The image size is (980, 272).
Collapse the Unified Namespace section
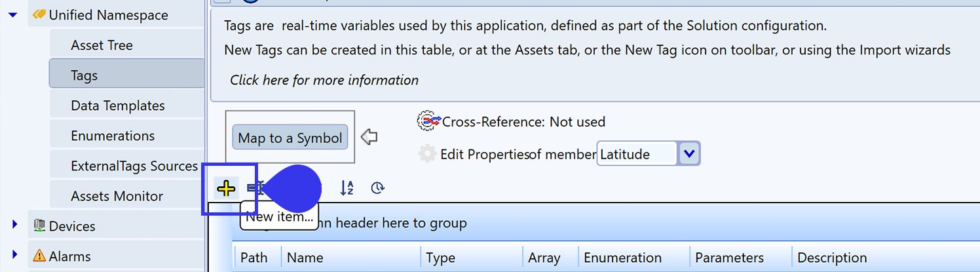pos(13,14)
